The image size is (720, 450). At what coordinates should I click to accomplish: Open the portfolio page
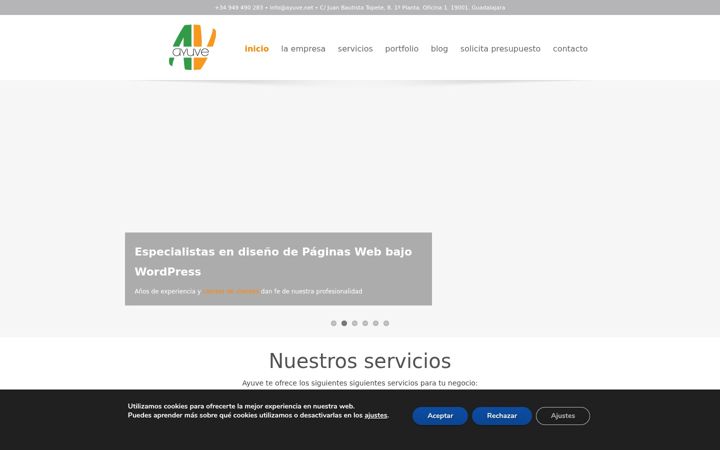pyautogui.click(x=402, y=49)
